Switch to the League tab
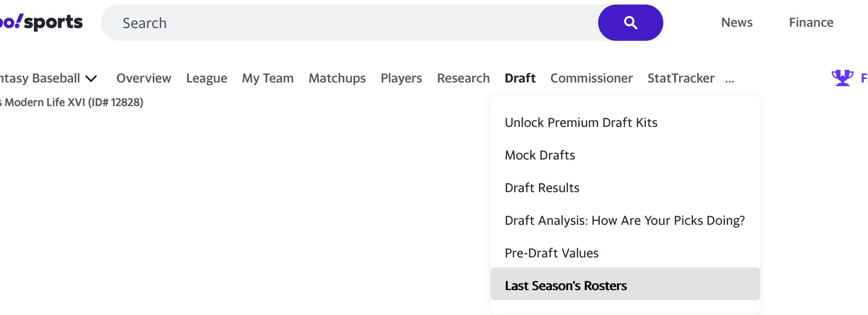 pyautogui.click(x=206, y=78)
